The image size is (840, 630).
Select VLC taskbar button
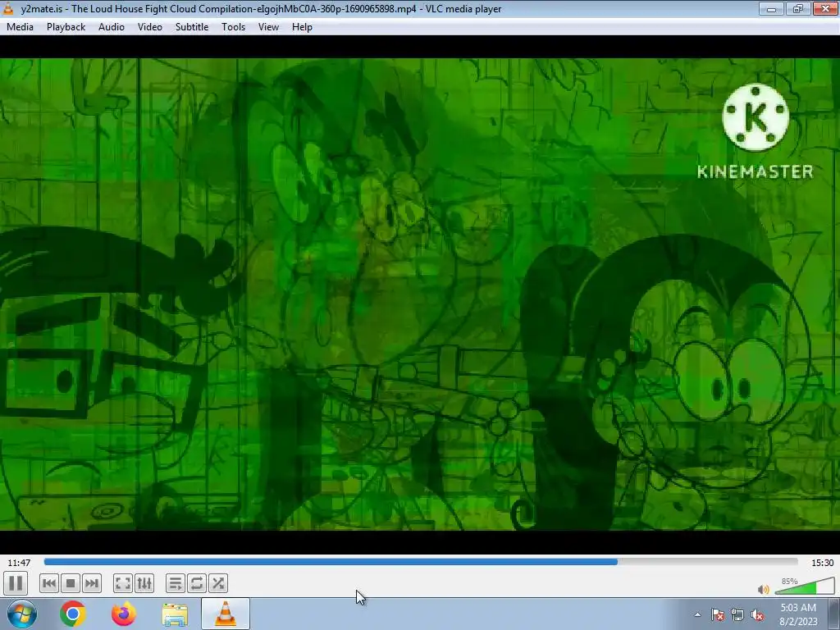pyautogui.click(x=226, y=614)
